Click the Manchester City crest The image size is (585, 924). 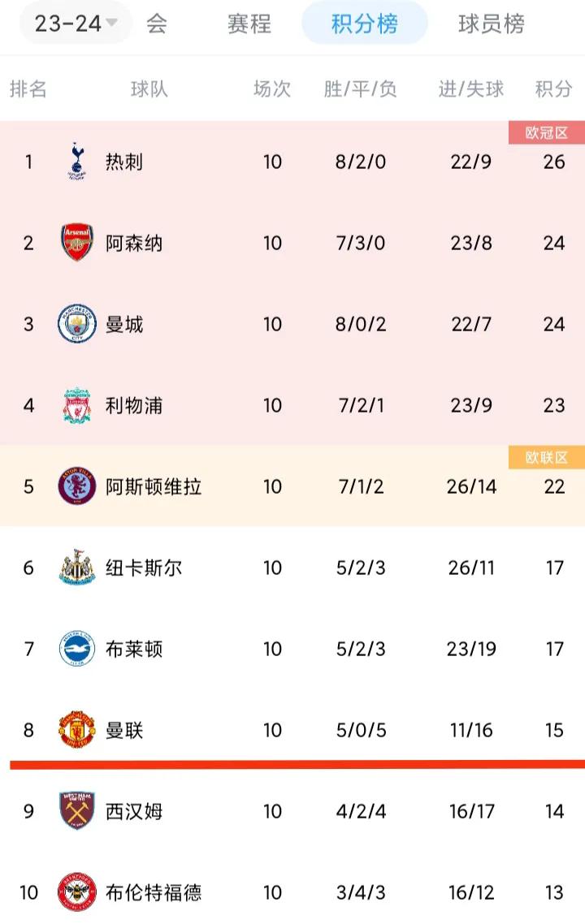coord(76,323)
